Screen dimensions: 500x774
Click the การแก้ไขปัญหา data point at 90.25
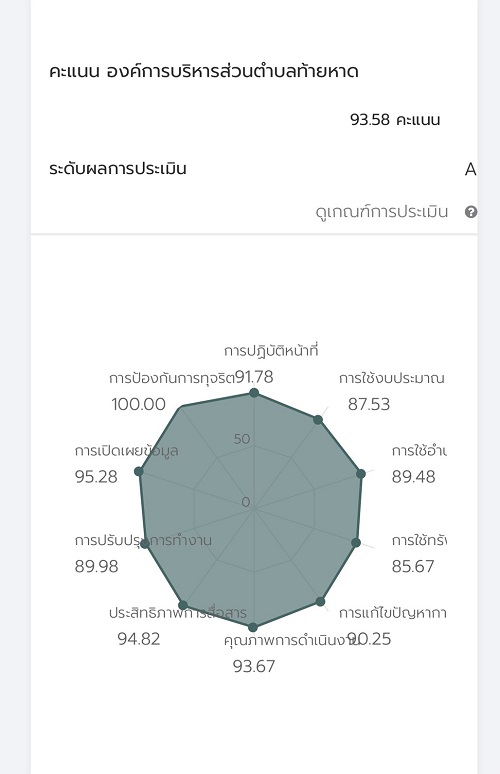click(320, 601)
